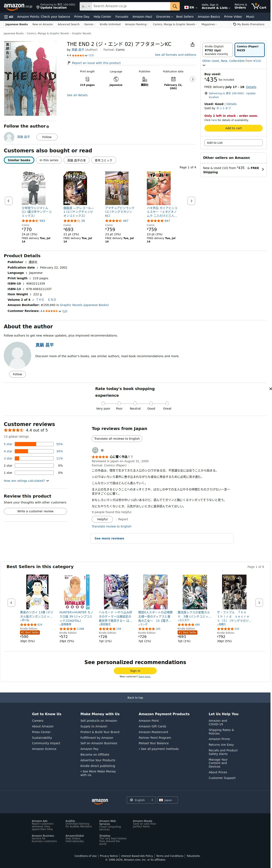This screenshot has height=868, width=272.
Task: Expand Other Used, New, Collectible options chevron
Action: [204, 65]
